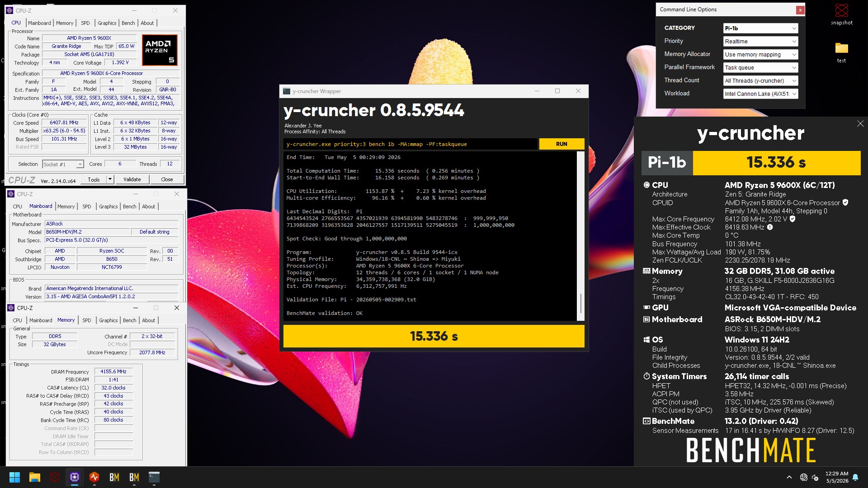Open Memory Allocator dropdown
868x488 pixels.
coord(760,55)
